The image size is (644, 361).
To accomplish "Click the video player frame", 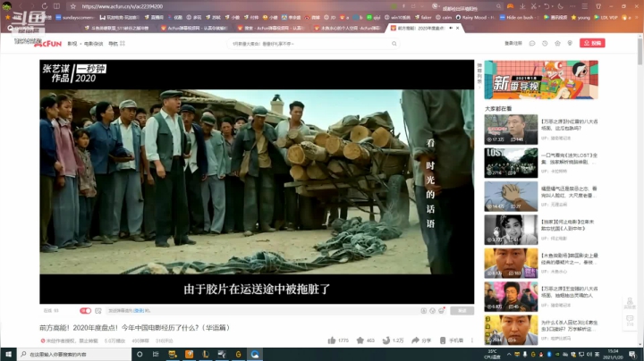I will coord(257,181).
